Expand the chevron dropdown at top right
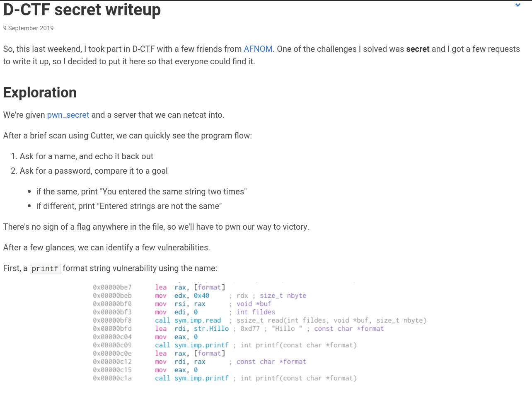This screenshot has height=393, width=532. 517,5
